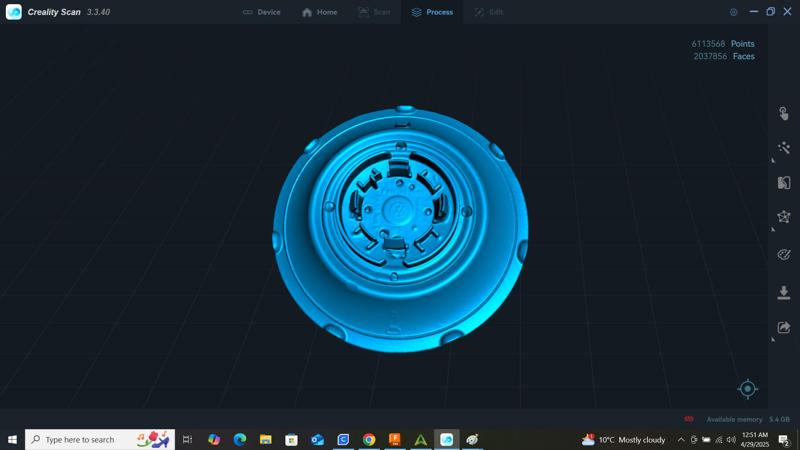Select the one-click process hand icon
800x450 pixels.
click(784, 113)
